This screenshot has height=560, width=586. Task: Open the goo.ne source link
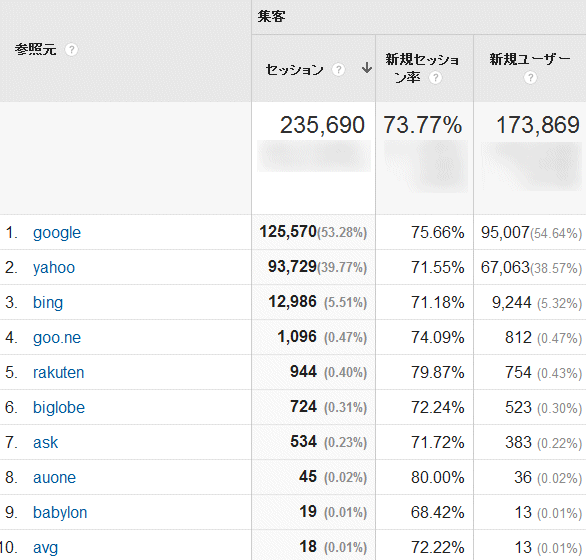[57, 338]
